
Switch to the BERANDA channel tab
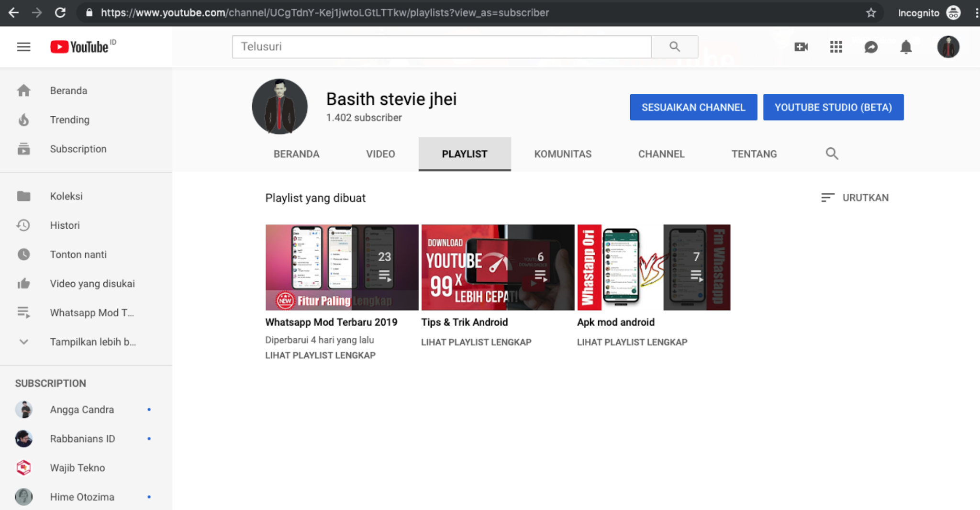pyautogui.click(x=296, y=154)
